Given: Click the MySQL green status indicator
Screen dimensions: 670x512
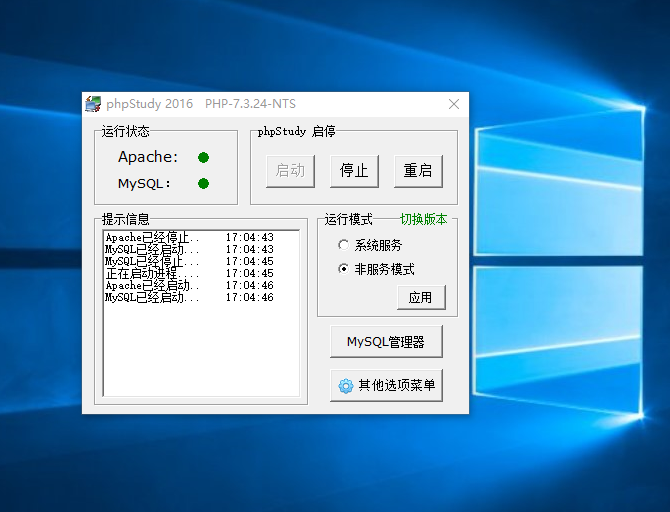Looking at the screenshot, I should tap(203, 184).
